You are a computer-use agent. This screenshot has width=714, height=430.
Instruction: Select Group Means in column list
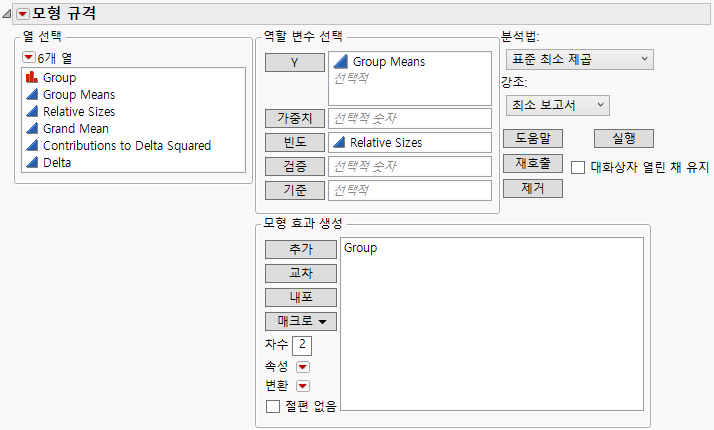(79, 94)
